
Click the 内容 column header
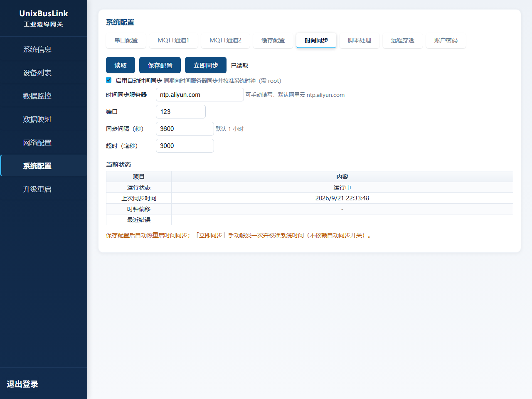pyautogui.click(x=342, y=177)
